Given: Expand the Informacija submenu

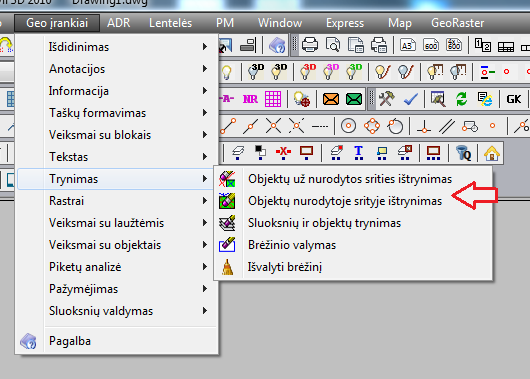Looking at the screenshot, I should point(117,91).
